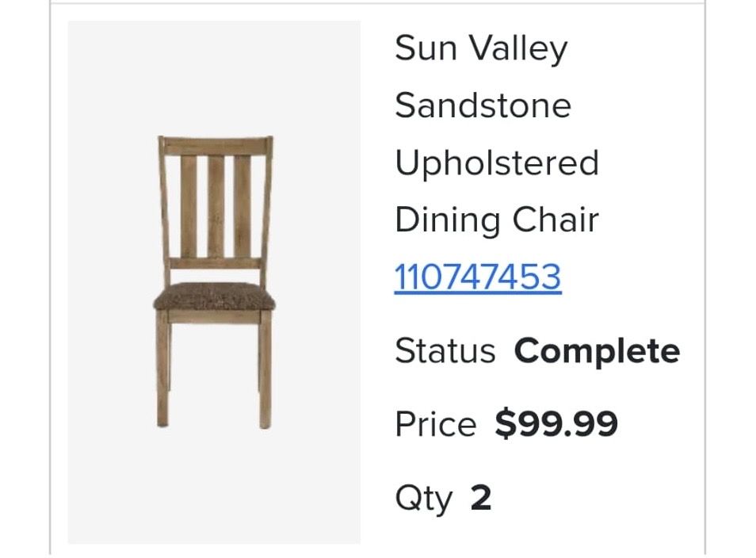Select the bold "Complete" status value
This screenshot has height=558, width=756.
[x=597, y=351]
